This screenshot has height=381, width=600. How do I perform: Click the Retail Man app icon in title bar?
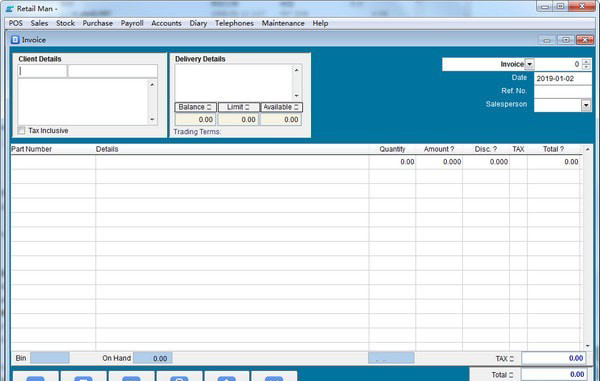pos(10,8)
